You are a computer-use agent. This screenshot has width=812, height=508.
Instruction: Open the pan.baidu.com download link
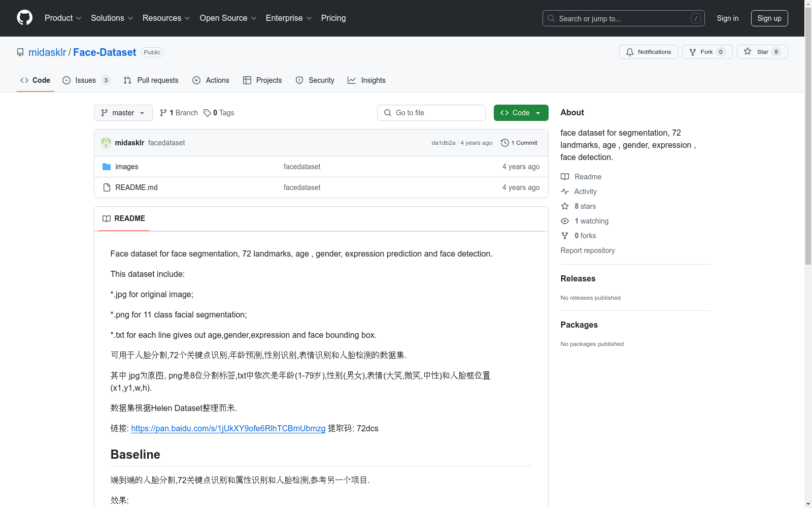[x=228, y=428]
